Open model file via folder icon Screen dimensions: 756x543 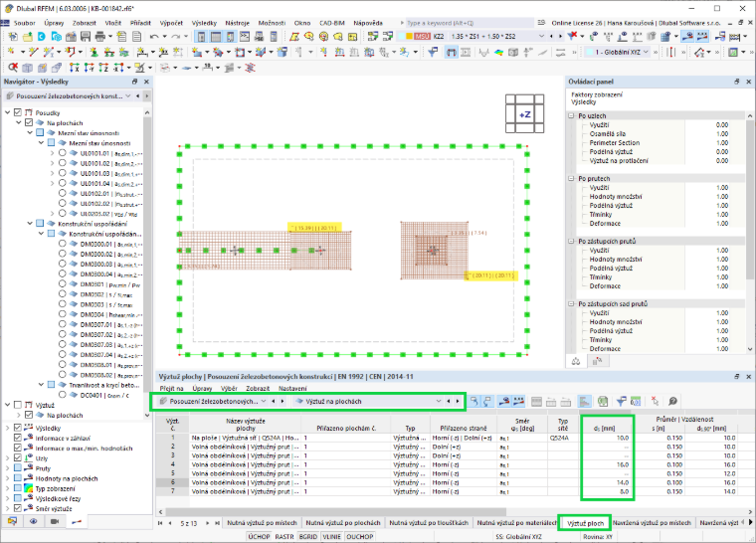pyautogui.click(x=28, y=36)
